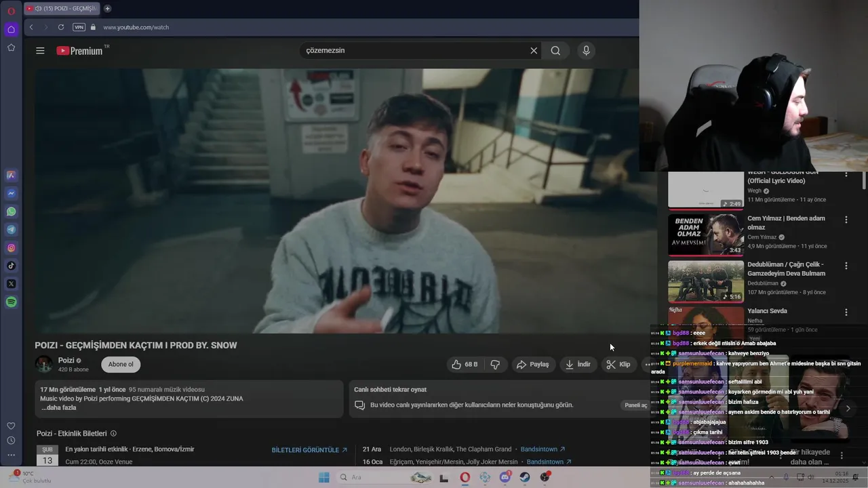Open options menu for Yalancı Sevda video

[x=846, y=312]
